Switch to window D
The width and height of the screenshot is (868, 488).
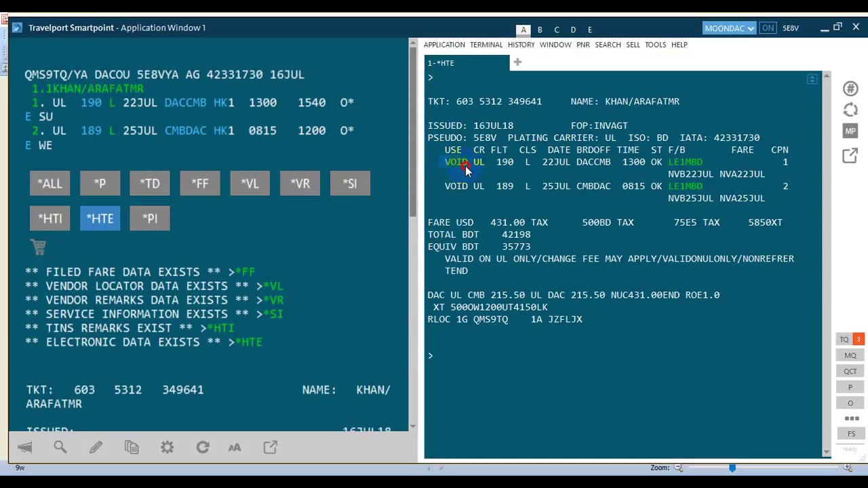573,30
